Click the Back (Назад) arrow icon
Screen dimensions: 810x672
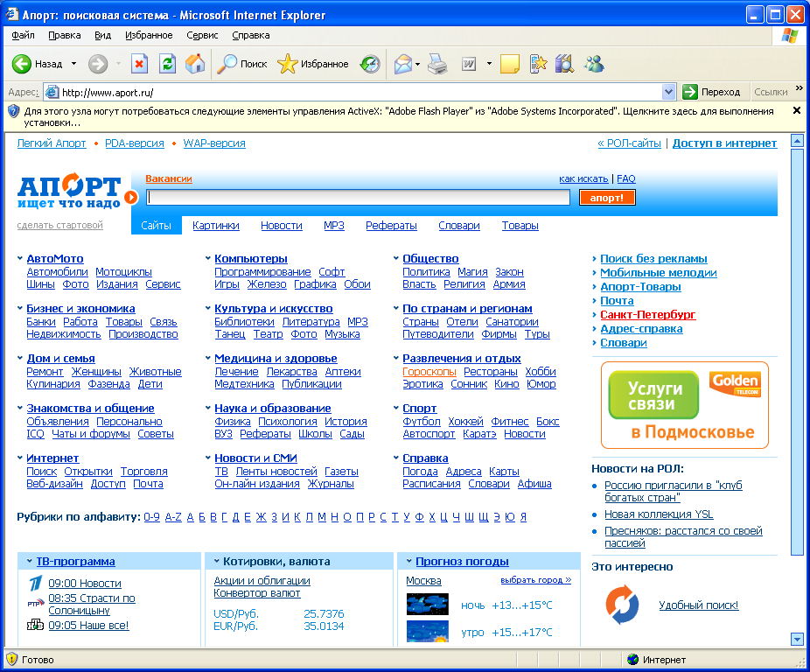22,64
